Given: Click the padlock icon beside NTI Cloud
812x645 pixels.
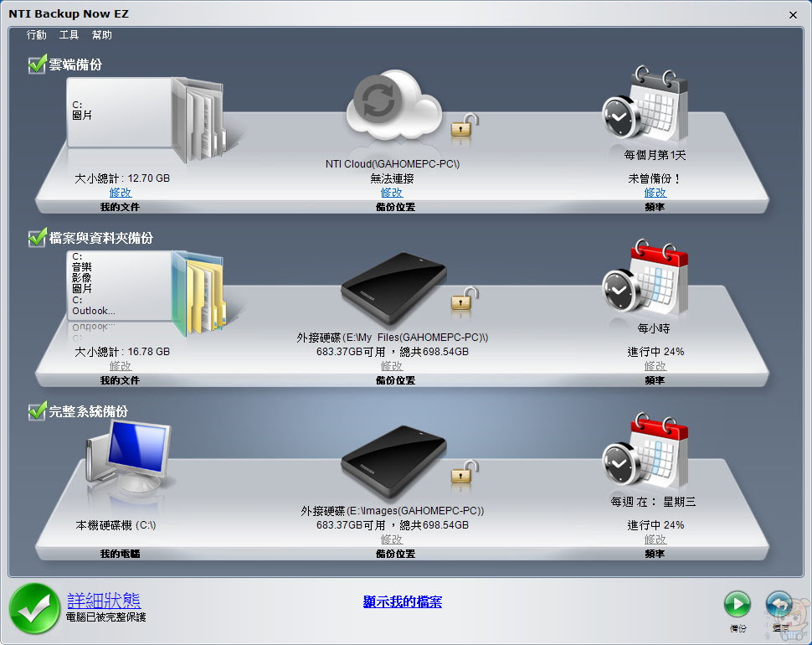Looking at the screenshot, I should pyautogui.click(x=465, y=125).
